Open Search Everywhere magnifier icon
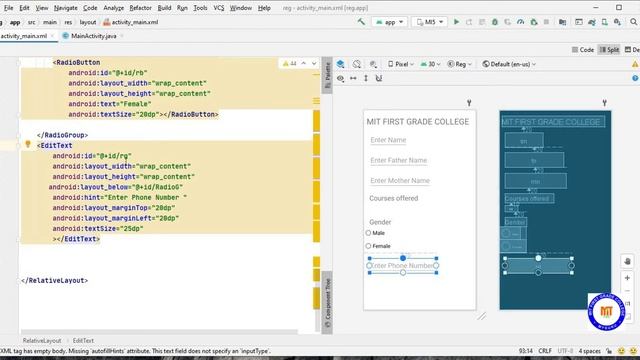 pos(633,22)
